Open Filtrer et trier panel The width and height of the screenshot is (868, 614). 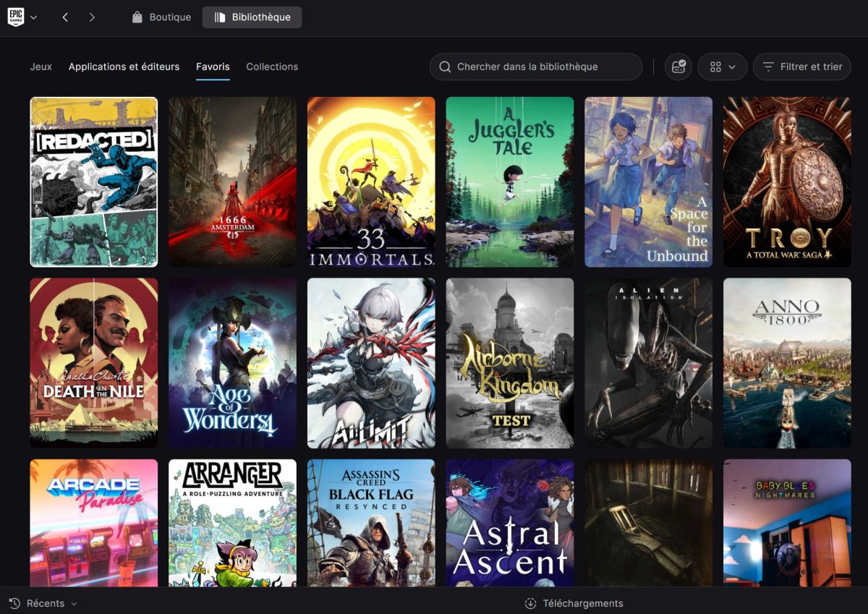[802, 67]
